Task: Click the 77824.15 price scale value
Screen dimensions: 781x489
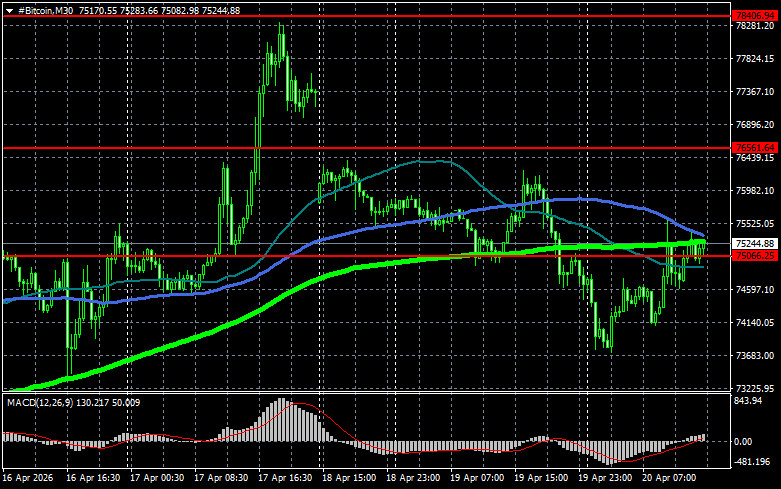Action: click(755, 59)
